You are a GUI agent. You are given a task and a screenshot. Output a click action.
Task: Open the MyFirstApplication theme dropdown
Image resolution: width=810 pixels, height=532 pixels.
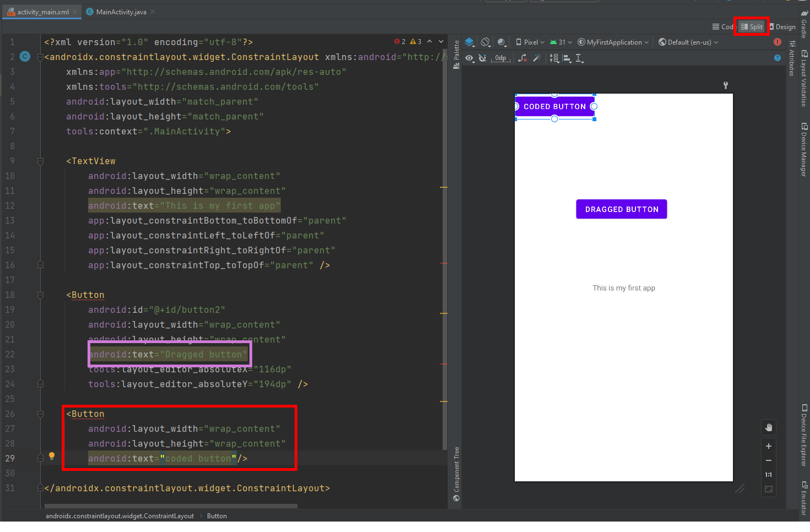tap(613, 42)
